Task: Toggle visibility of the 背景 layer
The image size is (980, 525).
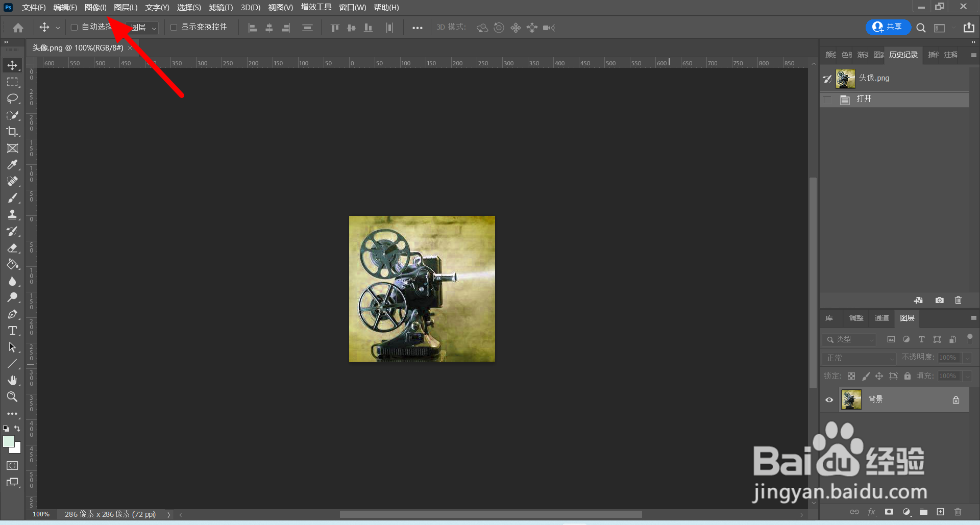Action: [829, 399]
